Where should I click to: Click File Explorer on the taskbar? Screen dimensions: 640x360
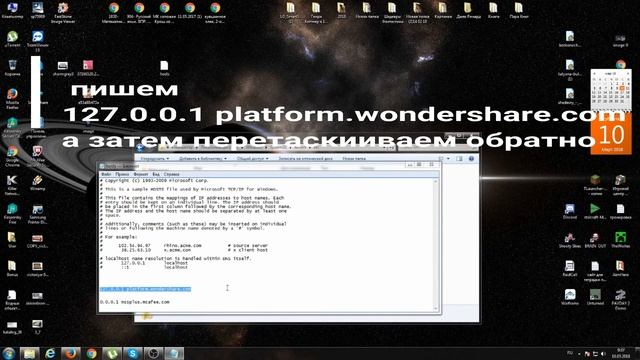29,353
